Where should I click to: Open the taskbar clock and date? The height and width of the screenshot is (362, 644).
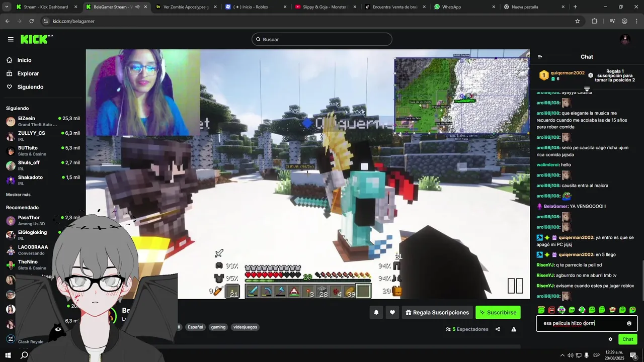tap(614, 355)
